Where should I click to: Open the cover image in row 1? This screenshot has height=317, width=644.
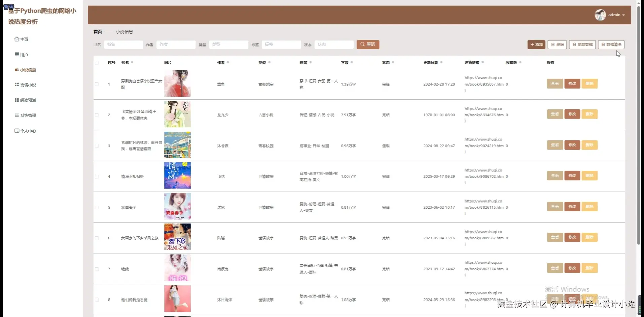(177, 83)
